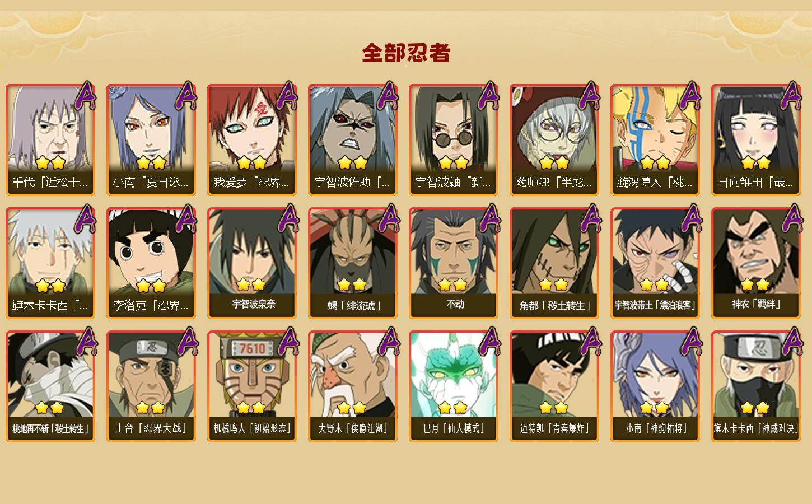The image size is (812, 504).
Task: Select the 蝎「绯流琥」card
Action: pos(353,263)
